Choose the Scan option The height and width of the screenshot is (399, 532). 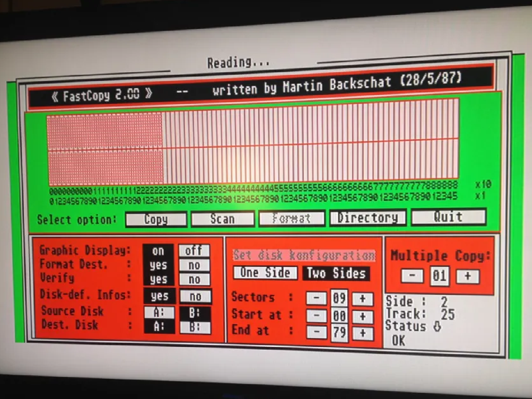click(222, 219)
